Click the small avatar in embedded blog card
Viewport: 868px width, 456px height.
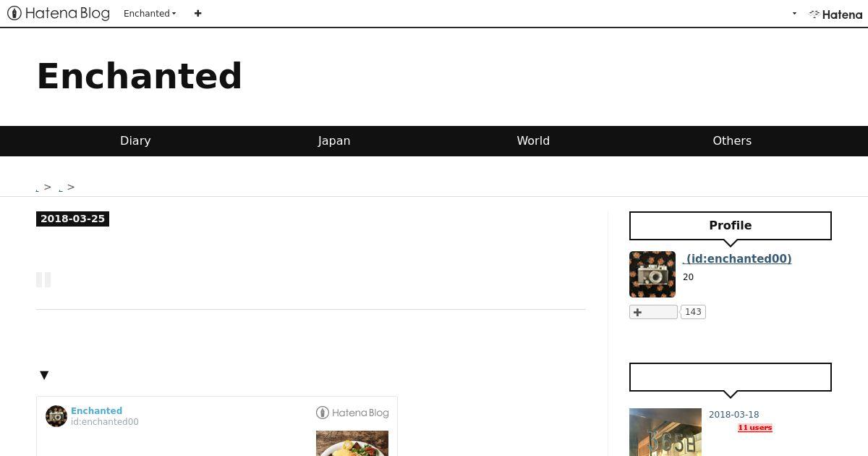point(56,416)
